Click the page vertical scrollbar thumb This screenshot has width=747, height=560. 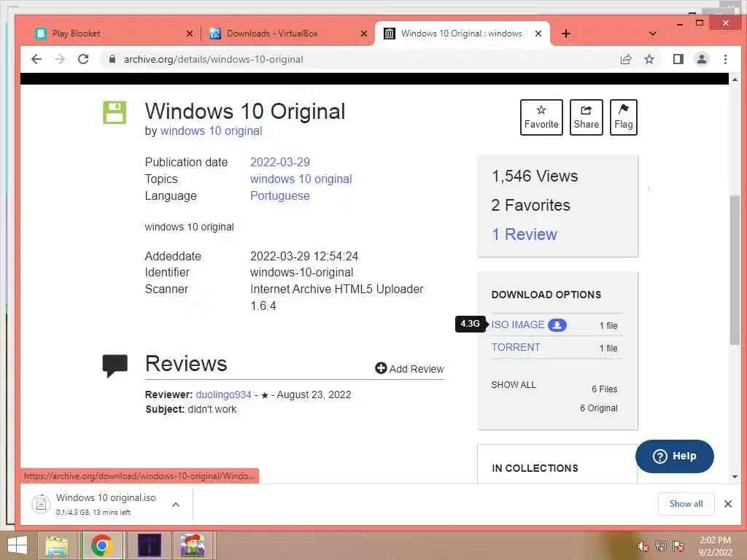pyautogui.click(x=735, y=270)
